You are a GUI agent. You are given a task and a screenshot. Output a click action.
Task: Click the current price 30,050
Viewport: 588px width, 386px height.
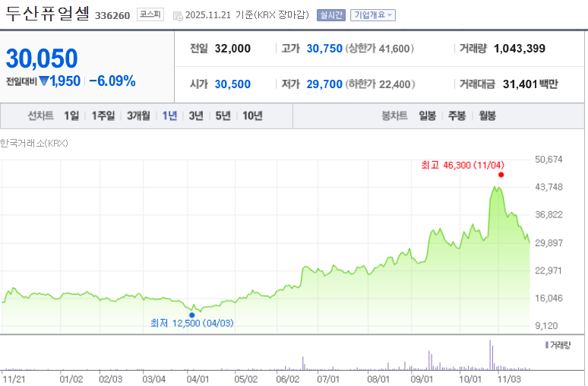point(42,59)
